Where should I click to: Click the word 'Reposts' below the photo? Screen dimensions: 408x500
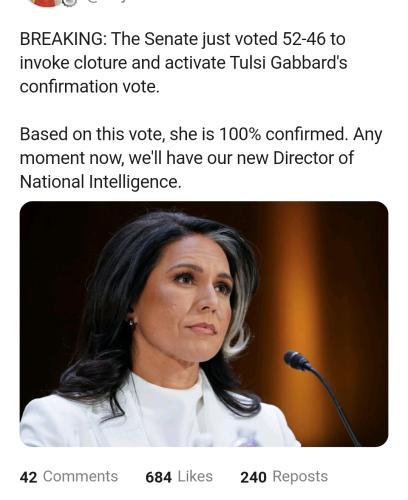coord(300,476)
